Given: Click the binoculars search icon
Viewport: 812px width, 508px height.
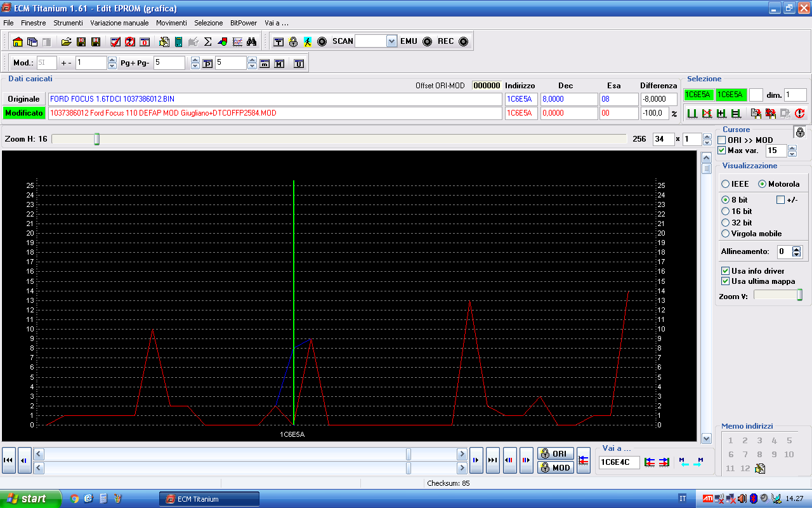Looking at the screenshot, I should pyautogui.click(x=251, y=42).
